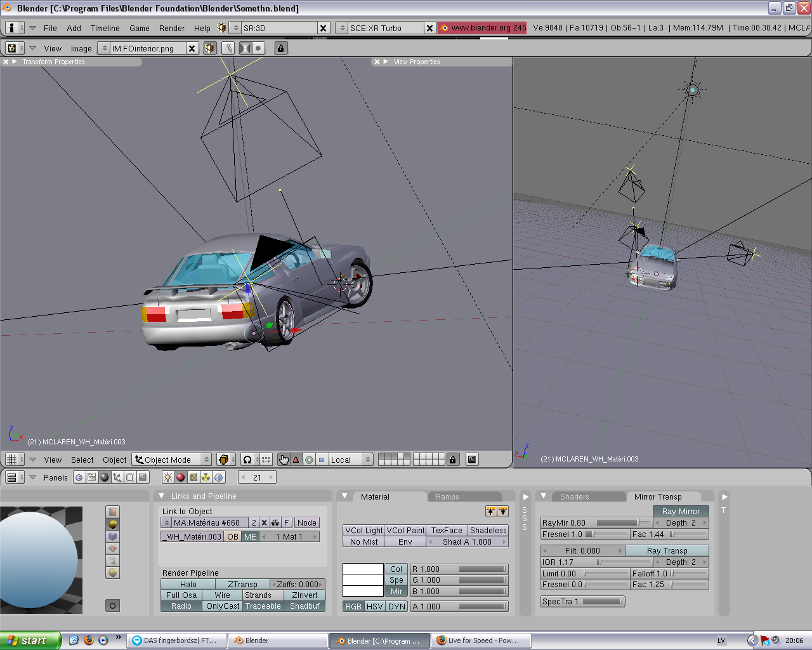Copy material settings with the up-arrow icon
This screenshot has width=812, height=650.
(x=491, y=512)
